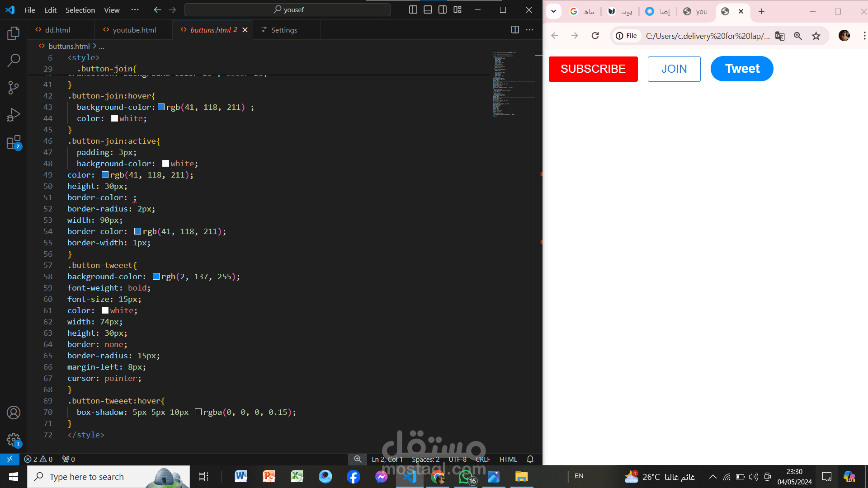
Task: Close the buttuns.html tab
Action: (x=245, y=30)
